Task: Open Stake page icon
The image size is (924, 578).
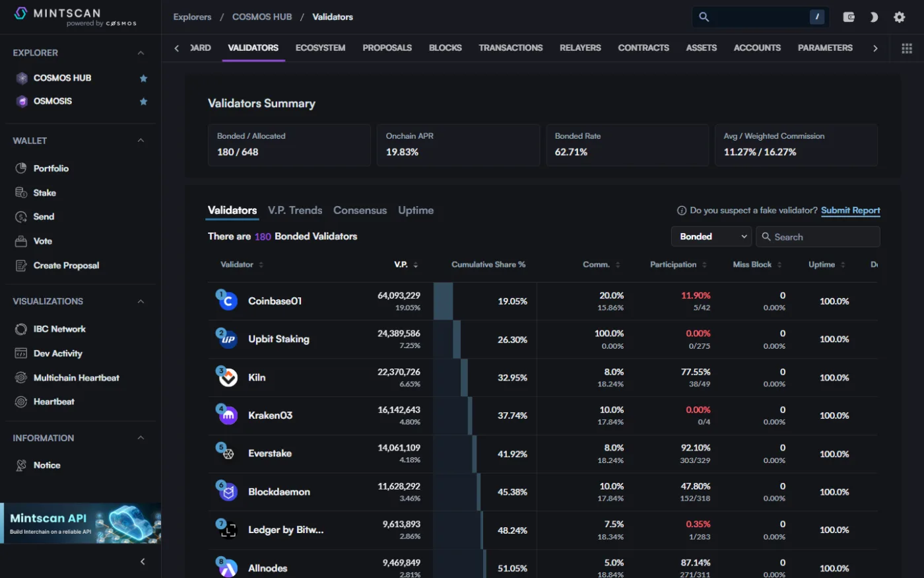Action: point(21,193)
